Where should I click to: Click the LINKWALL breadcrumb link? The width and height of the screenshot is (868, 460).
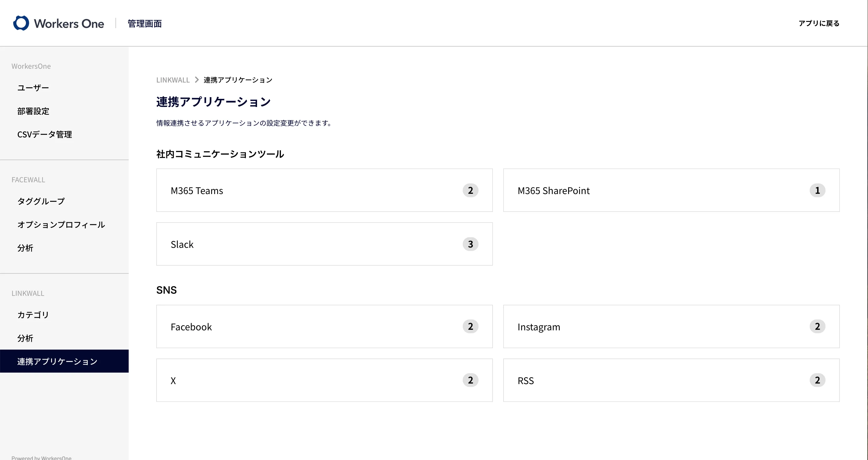click(173, 80)
